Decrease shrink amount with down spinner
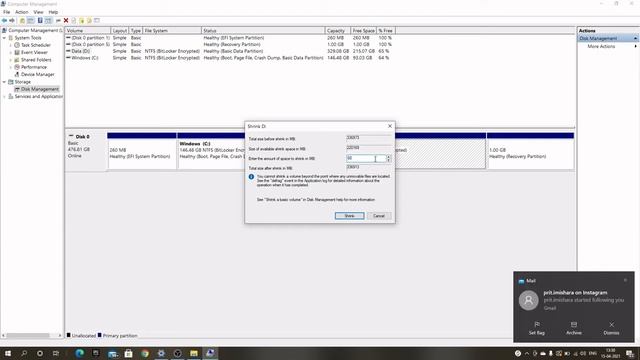This screenshot has width=640, height=360. pos(389,160)
